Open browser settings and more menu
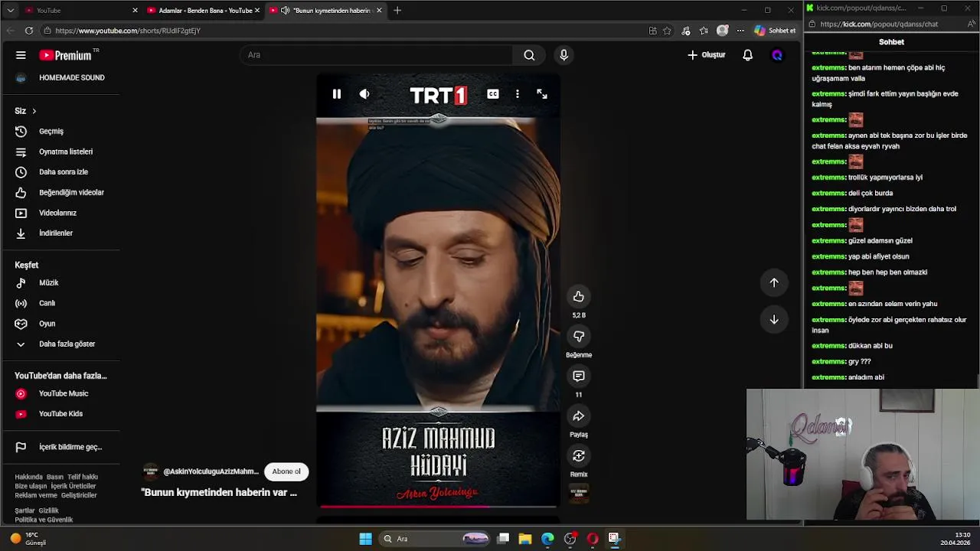The width and height of the screenshot is (980, 551). [x=740, y=31]
